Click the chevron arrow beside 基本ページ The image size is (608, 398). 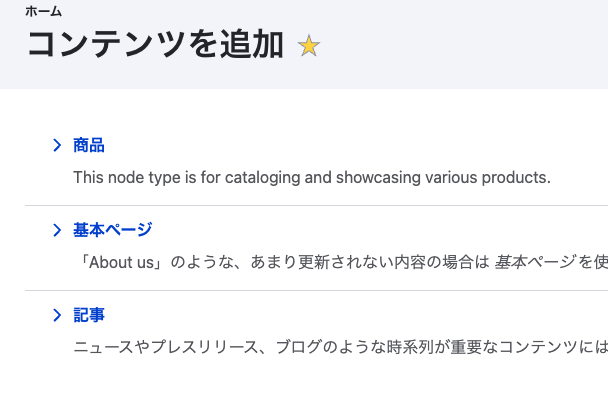click(57, 230)
